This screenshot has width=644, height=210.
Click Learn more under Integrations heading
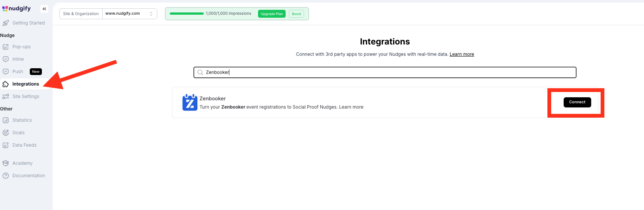coord(462,54)
